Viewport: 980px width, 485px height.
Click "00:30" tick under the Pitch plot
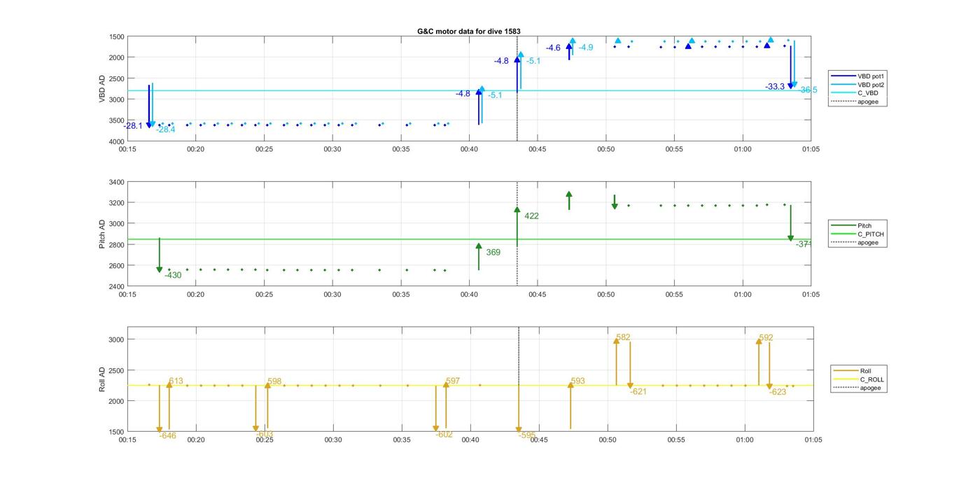tap(332, 295)
